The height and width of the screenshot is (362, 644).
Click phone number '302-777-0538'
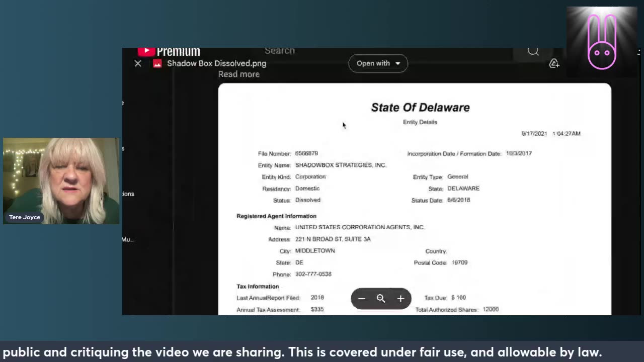tap(313, 274)
